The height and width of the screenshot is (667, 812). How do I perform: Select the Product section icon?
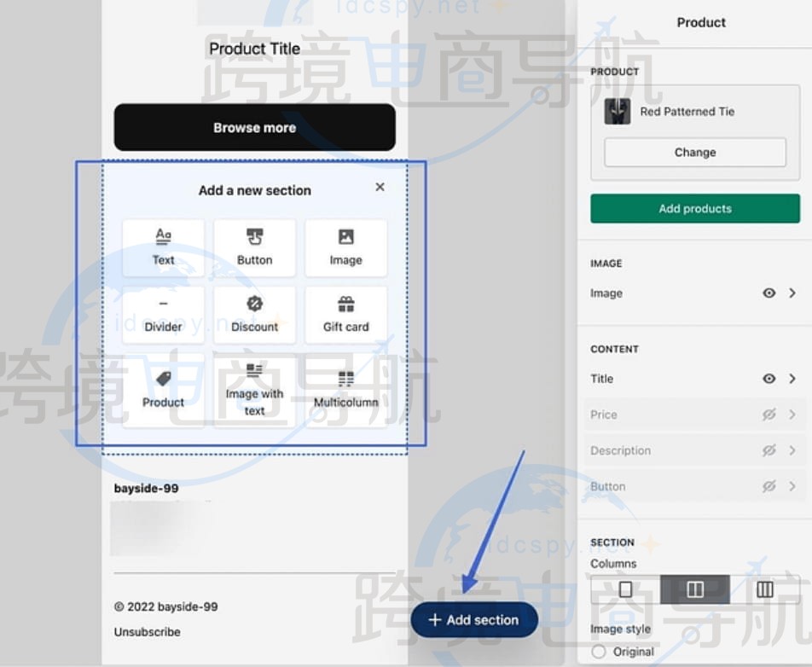coord(163,391)
